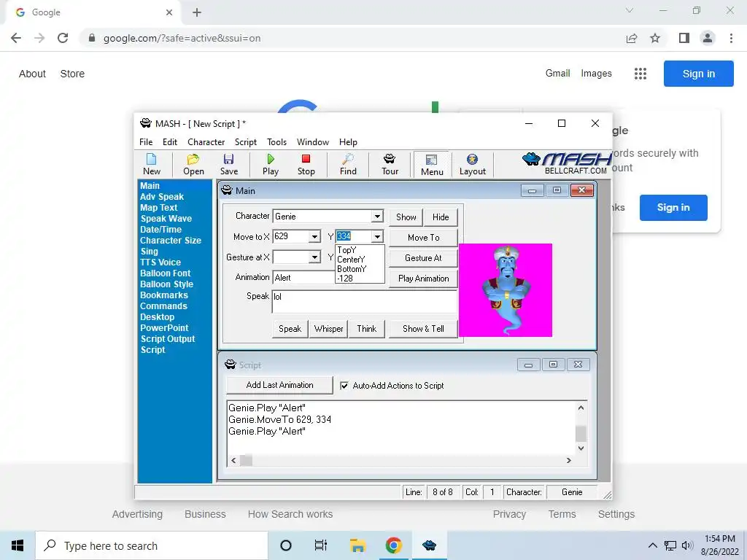Choose BottomY from the dropdown list
This screenshot has width=747, height=560.
pos(360,269)
